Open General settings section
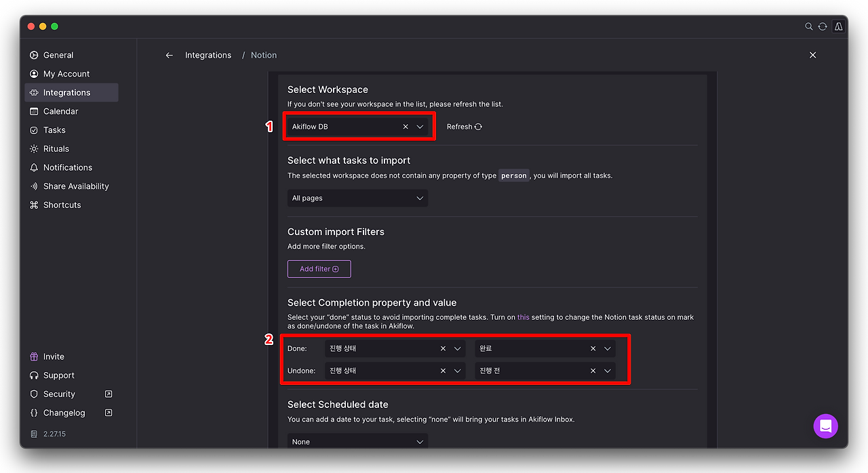The height and width of the screenshot is (473, 868). (71, 55)
